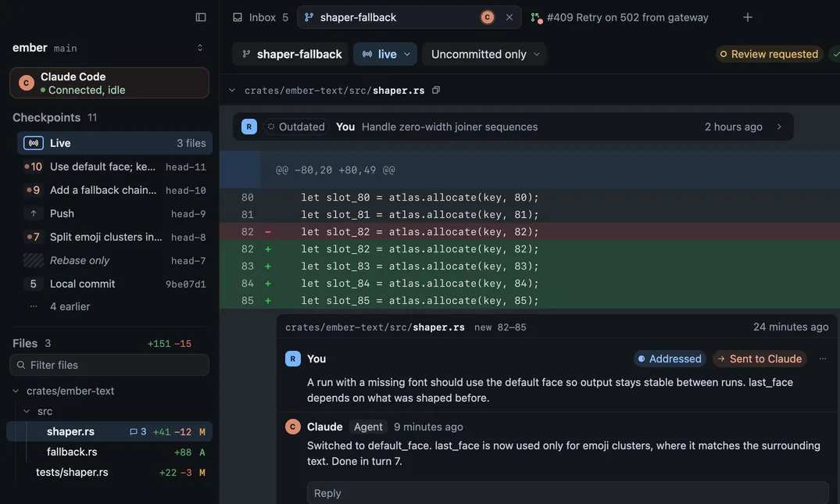The image size is (840, 504).
Task: Click the R avatar on the outdated comment
Action: point(249,127)
